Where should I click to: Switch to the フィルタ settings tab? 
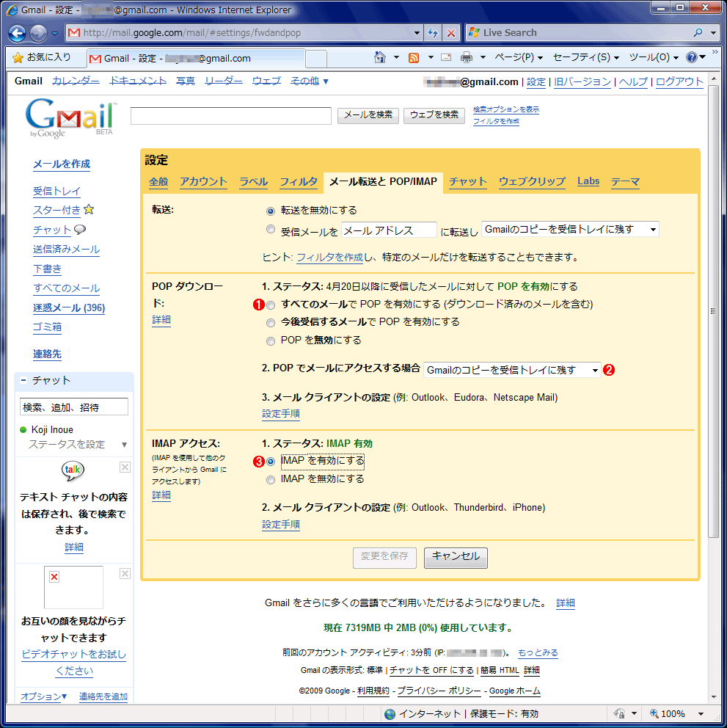[299, 181]
